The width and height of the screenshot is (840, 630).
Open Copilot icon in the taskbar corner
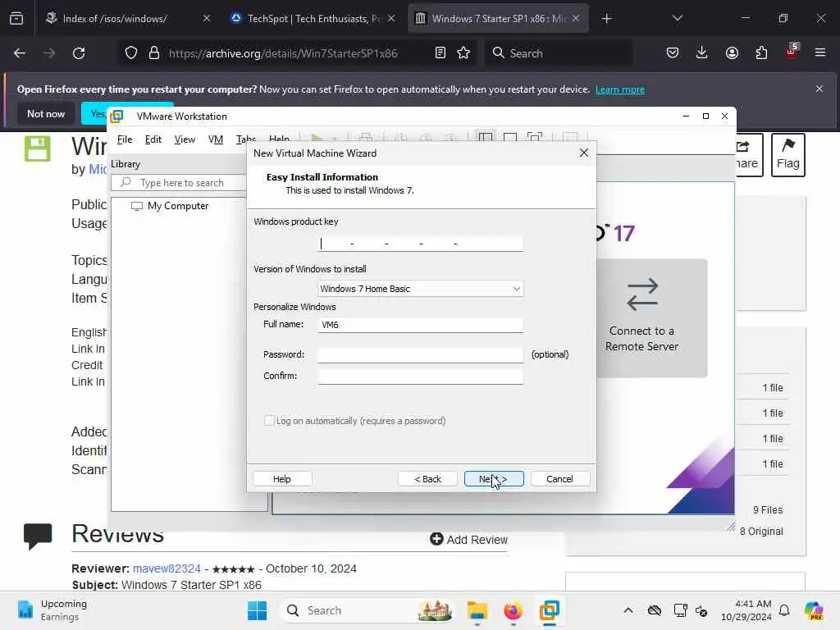click(814, 610)
